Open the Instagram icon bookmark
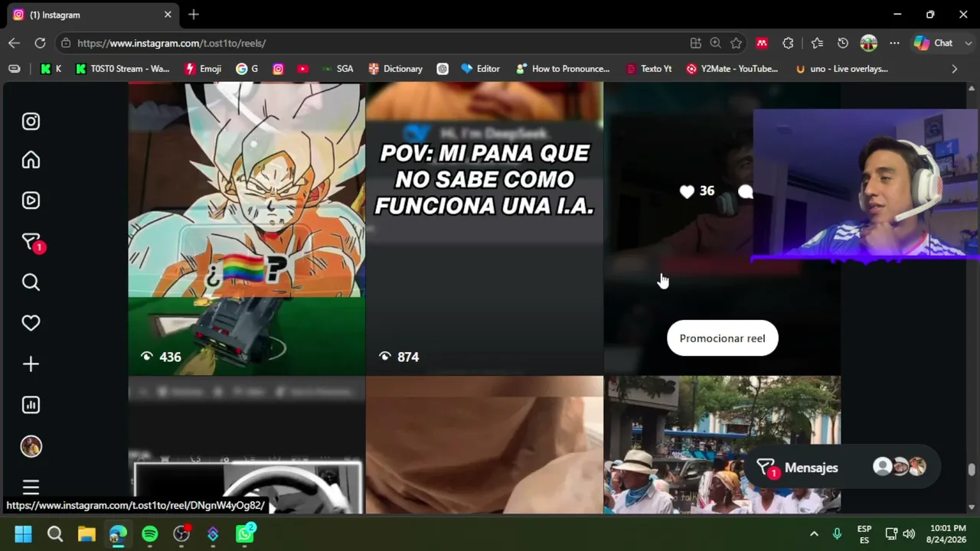 278,69
